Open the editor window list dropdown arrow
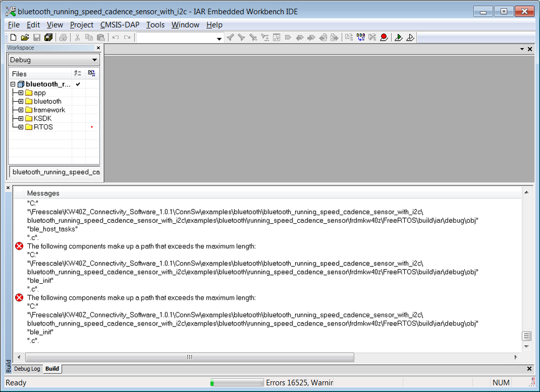The width and height of the screenshot is (540, 392). [522, 49]
